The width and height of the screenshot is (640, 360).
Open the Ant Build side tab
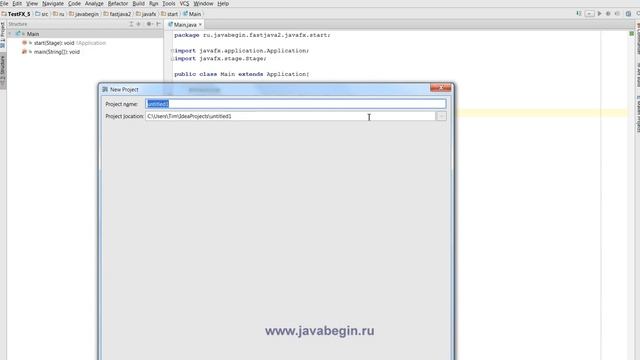(x=638, y=74)
